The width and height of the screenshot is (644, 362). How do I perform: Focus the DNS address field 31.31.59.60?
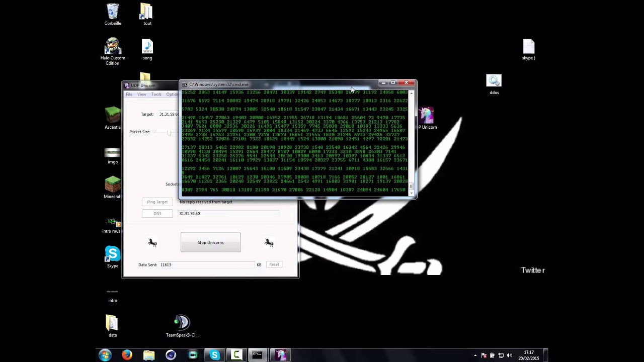tap(229, 213)
